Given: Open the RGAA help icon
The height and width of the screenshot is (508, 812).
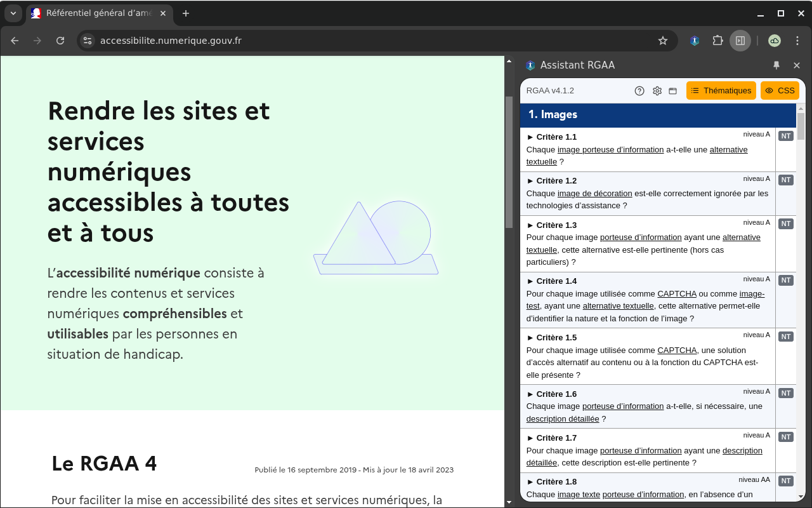Looking at the screenshot, I should [x=639, y=90].
